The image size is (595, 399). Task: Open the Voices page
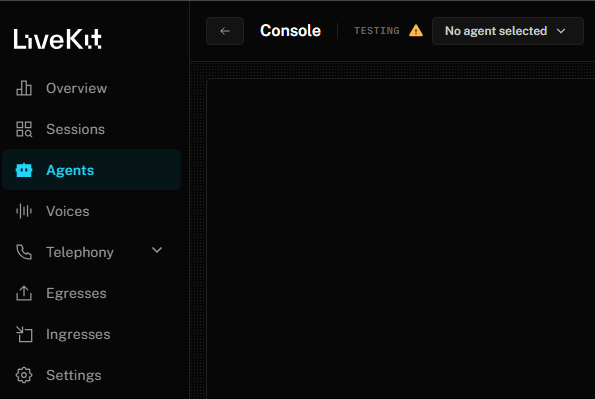pyautogui.click(x=91, y=211)
